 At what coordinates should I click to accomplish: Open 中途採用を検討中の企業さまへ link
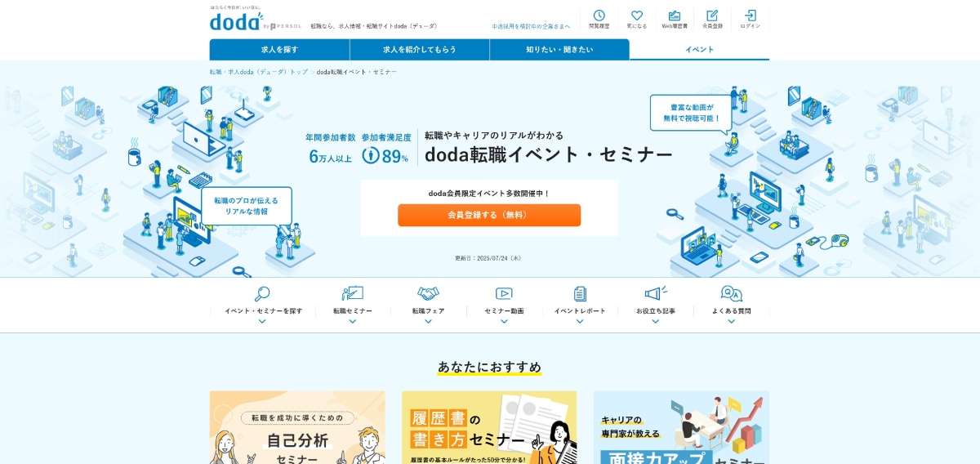point(531,26)
